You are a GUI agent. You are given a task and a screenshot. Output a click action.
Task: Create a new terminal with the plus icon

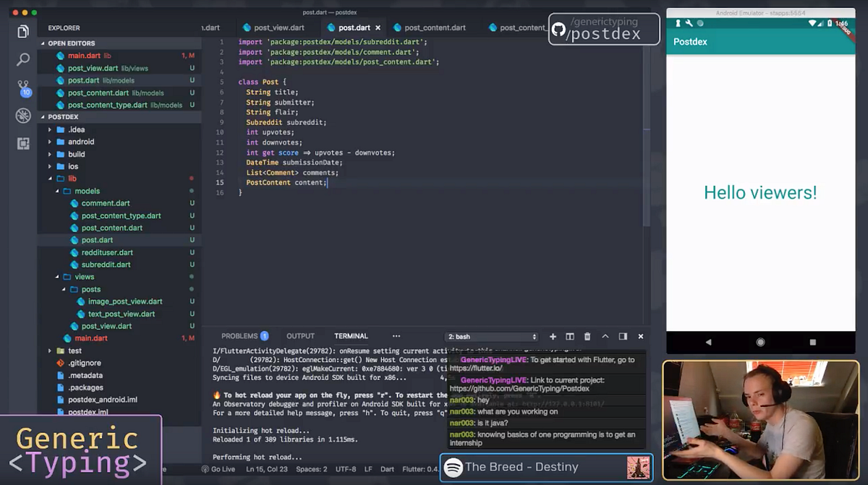click(553, 336)
